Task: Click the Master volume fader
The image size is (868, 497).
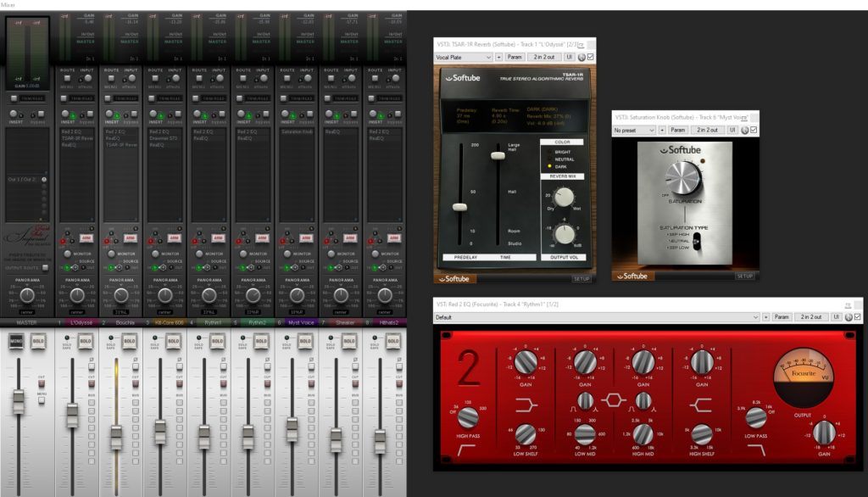Action: [x=19, y=402]
